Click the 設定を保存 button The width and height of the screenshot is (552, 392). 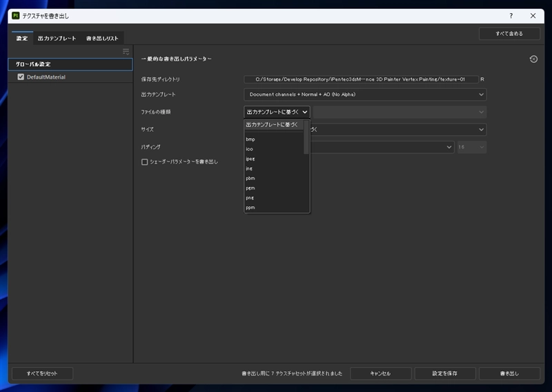pyautogui.click(x=444, y=373)
